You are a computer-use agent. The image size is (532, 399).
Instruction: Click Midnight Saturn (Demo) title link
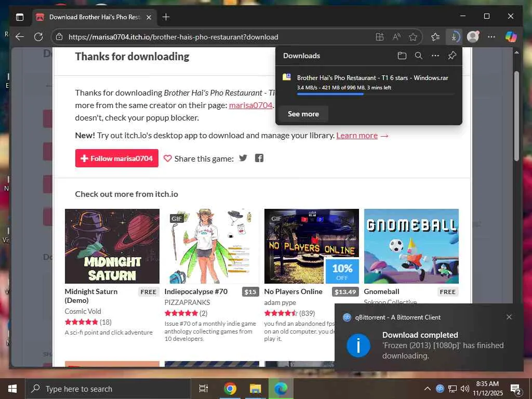click(91, 296)
